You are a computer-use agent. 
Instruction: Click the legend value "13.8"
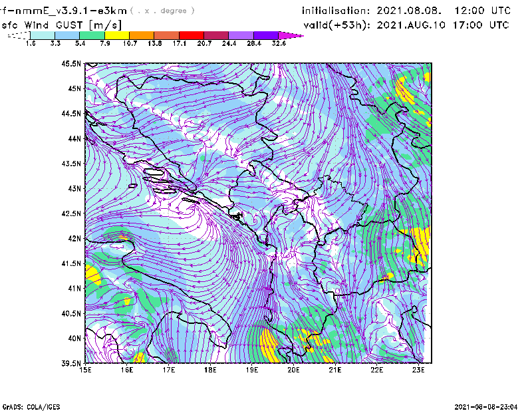[154, 43]
